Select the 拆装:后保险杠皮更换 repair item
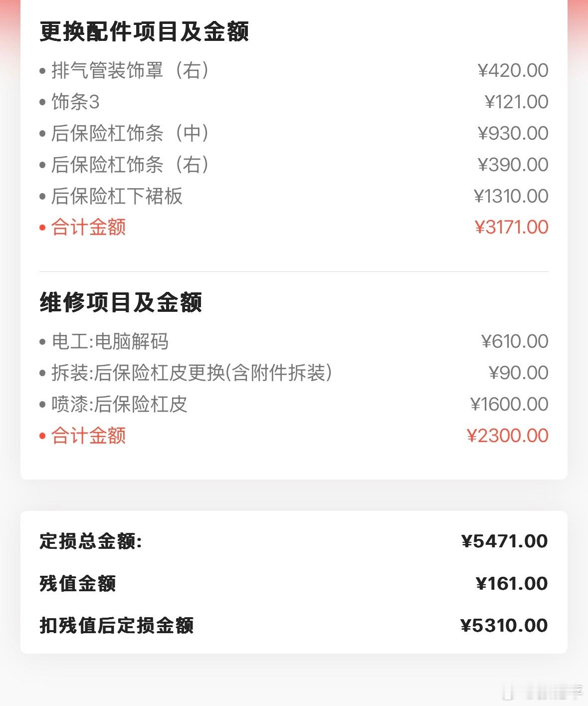The width and height of the screenshot is (588, 706). coord(192,373)
